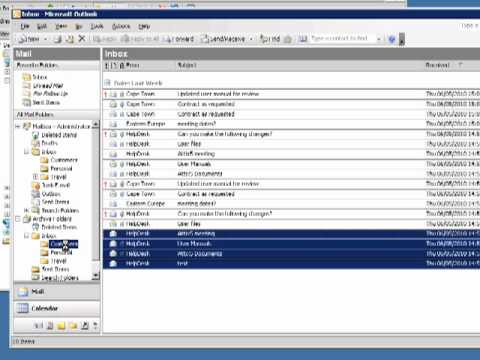Viewport: 480px width, 360px height.
Task: Open the Edit menu
Action: 42,26
